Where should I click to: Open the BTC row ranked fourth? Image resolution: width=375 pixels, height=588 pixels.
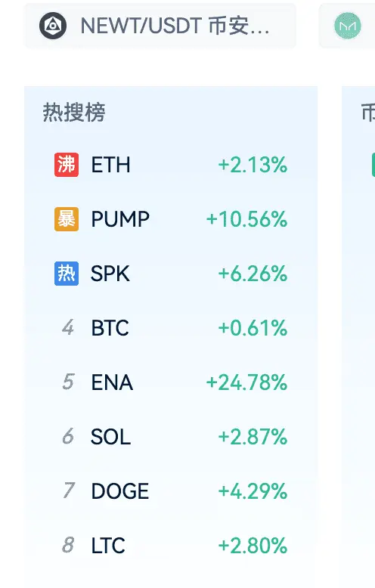171,328
